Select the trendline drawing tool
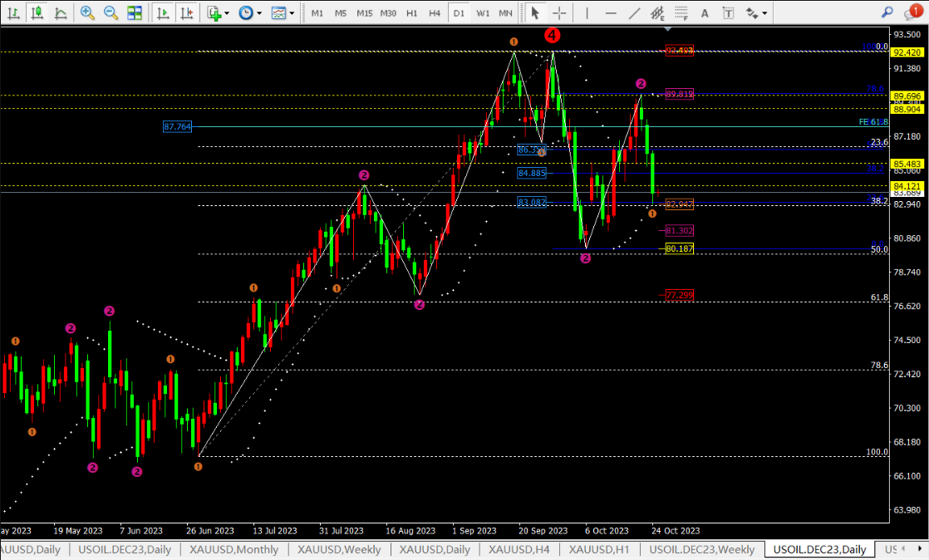 point(634,12)
